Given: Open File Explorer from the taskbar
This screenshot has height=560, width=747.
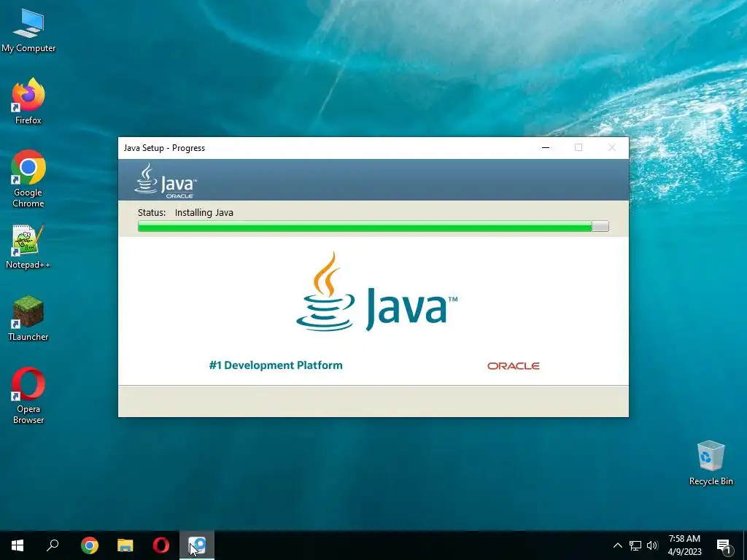Looking at the screenshot, I should (x=125, y=545).
